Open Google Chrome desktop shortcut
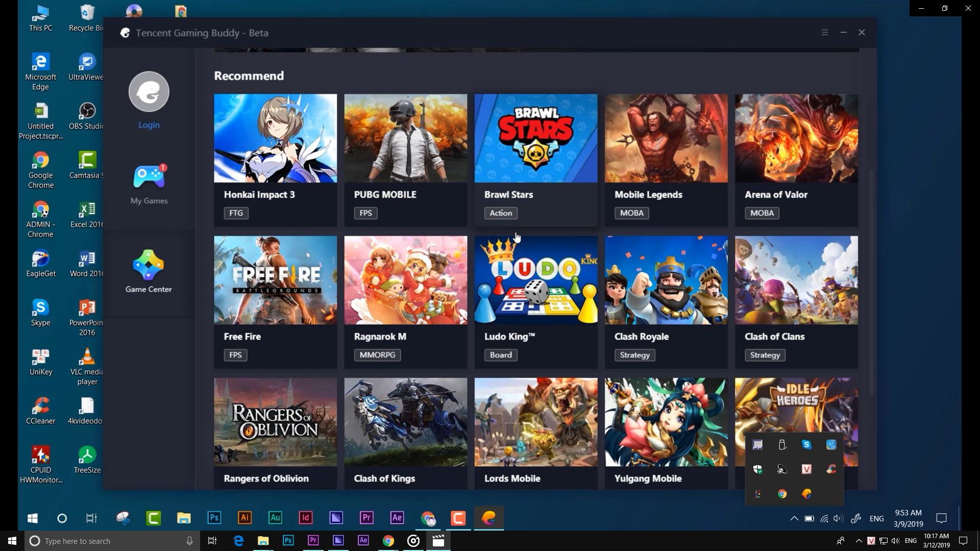The width and height of the screenshot is (980, 551). coord(40,170)
